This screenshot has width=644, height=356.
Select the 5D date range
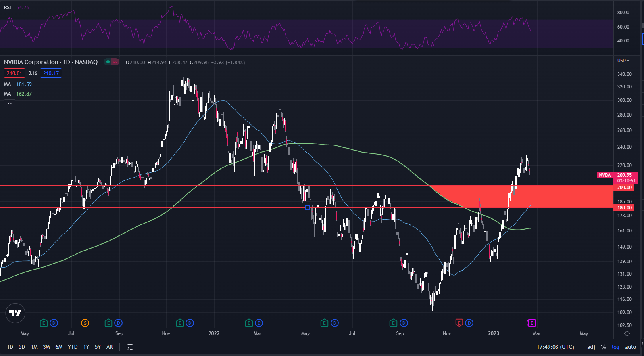coord(22,347)
